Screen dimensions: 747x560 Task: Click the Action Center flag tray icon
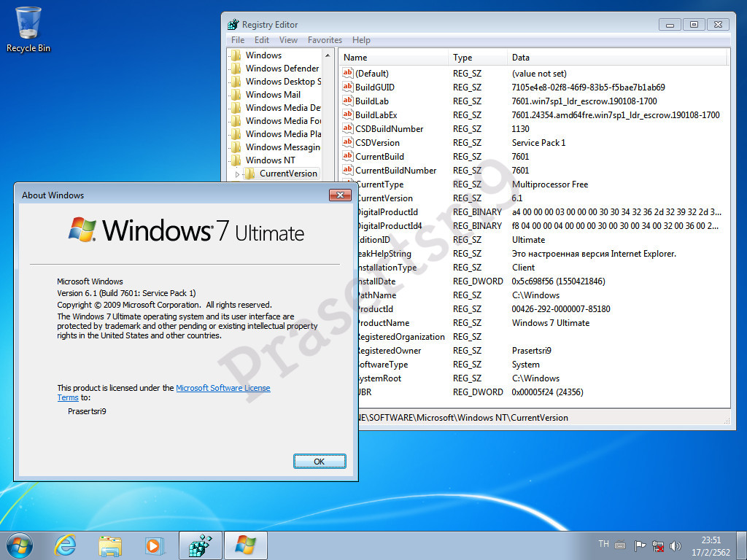click(x=640, y=545)
